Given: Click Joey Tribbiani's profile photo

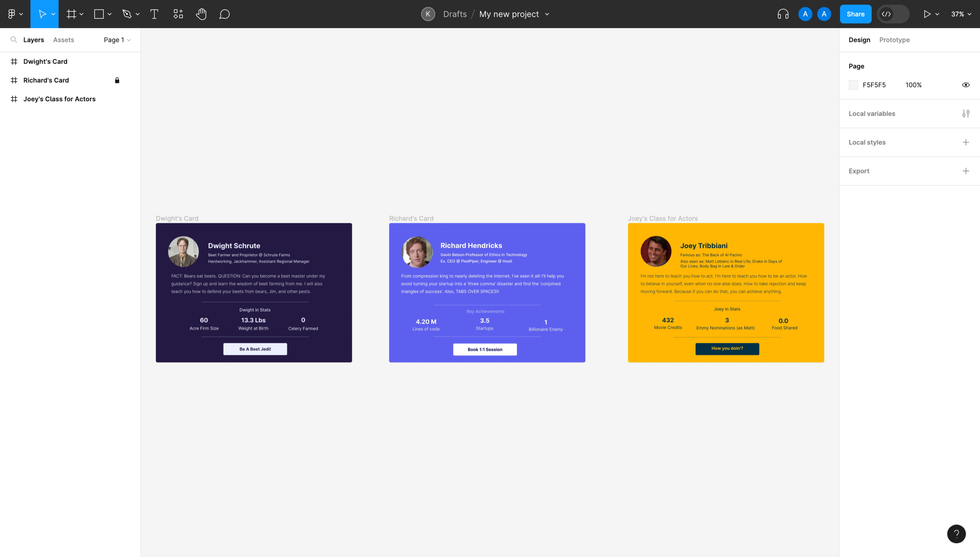Looking at the screenshot, I should pyautogui.click(x=656, y=251).
